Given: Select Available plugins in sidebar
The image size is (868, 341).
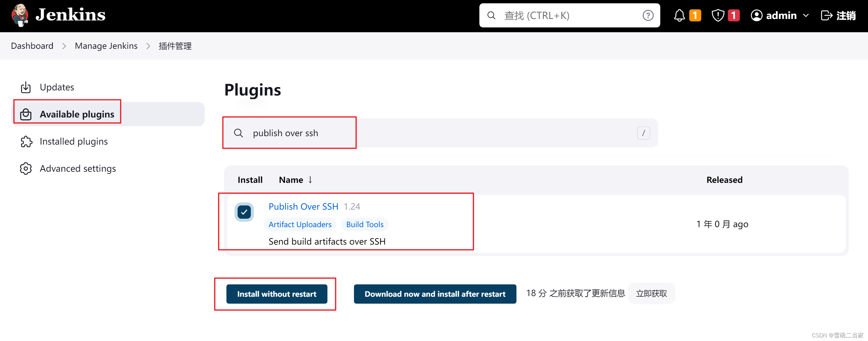Looking at the screenshot, I should pos(109,114).
